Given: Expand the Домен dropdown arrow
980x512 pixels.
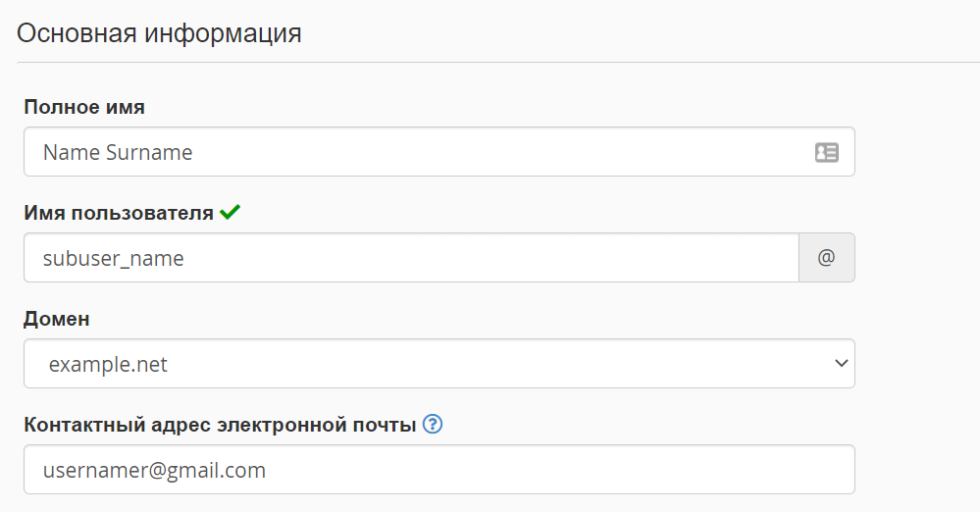Looking at the screenshot, I should point(841,364).
